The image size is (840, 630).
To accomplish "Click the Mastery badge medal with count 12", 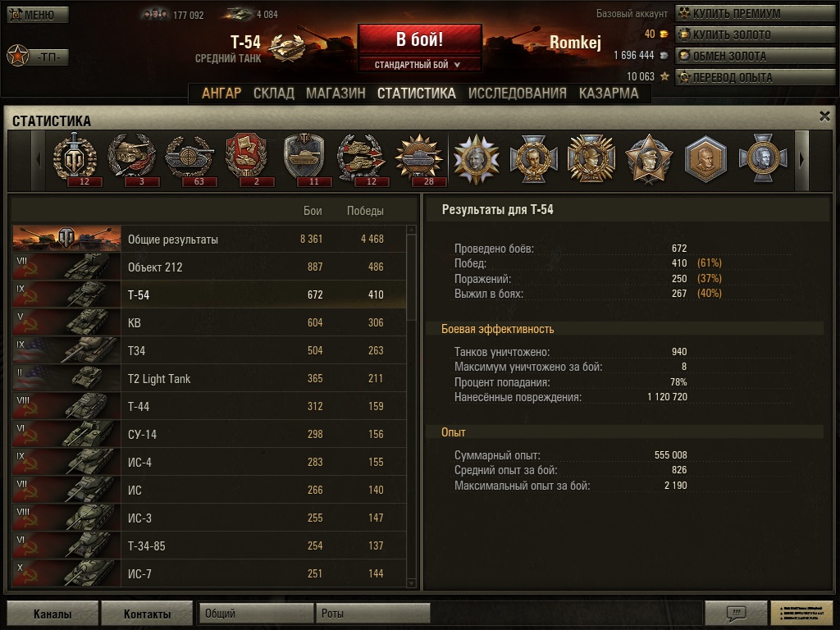I will point(75,160).
